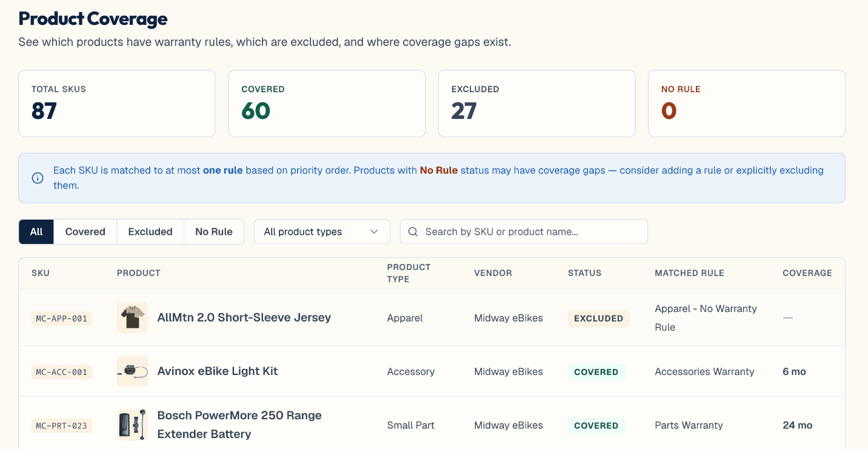The height and width of the screenshot is (449, 868).
Task: Click the Total SKUs summary card
Action: click(x=117, y=104)
